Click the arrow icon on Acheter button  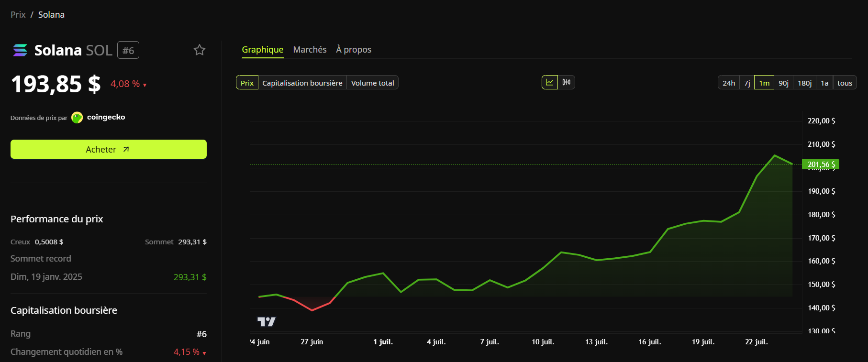(126, 149)
